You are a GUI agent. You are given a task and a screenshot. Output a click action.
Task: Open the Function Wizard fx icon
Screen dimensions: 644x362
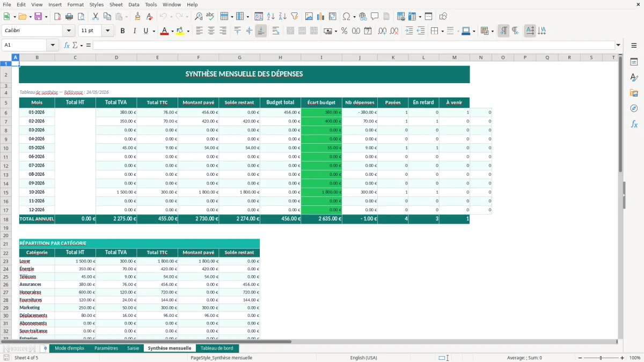67,45
